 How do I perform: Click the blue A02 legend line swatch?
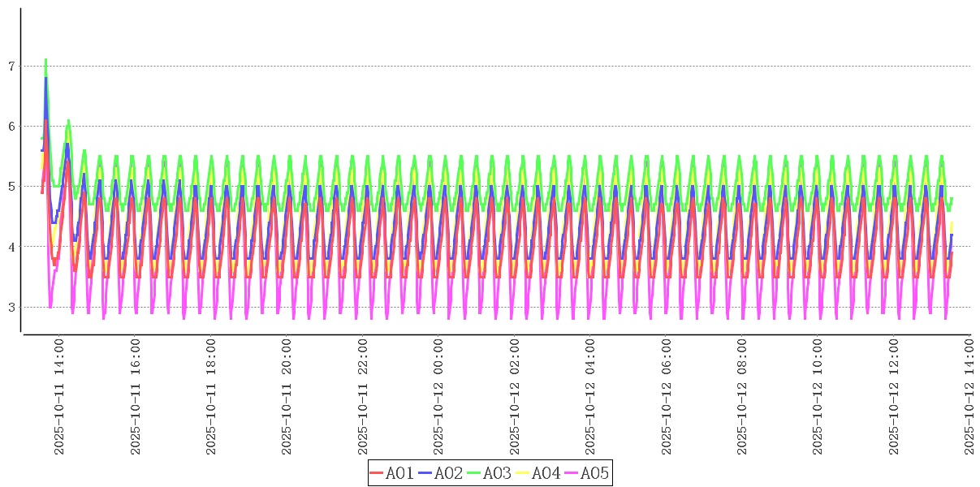click(x=425, y=473)
